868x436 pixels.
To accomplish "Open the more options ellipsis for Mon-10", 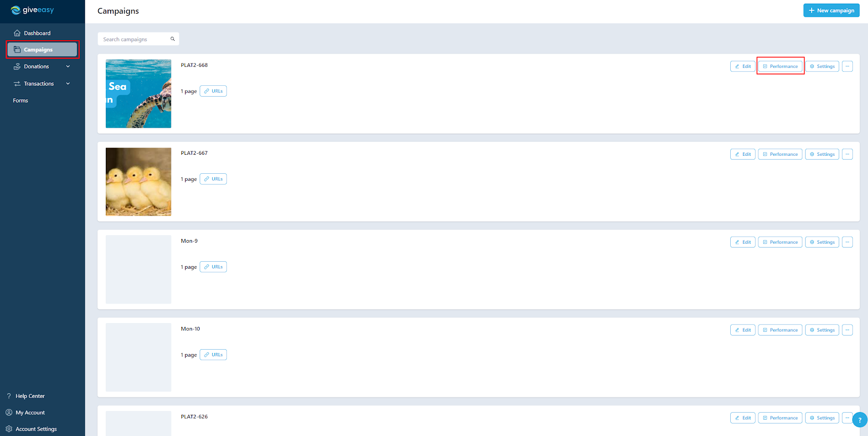I will [847, 330].
